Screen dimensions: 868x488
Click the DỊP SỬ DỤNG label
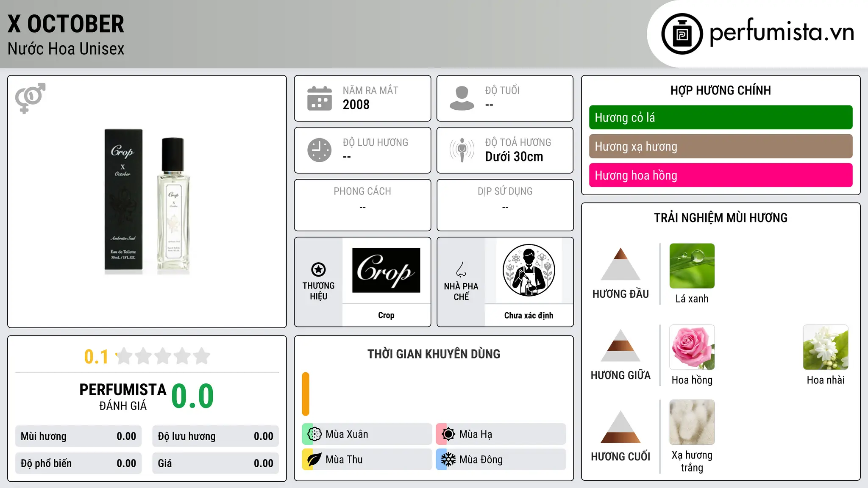(x=505, y=191)
